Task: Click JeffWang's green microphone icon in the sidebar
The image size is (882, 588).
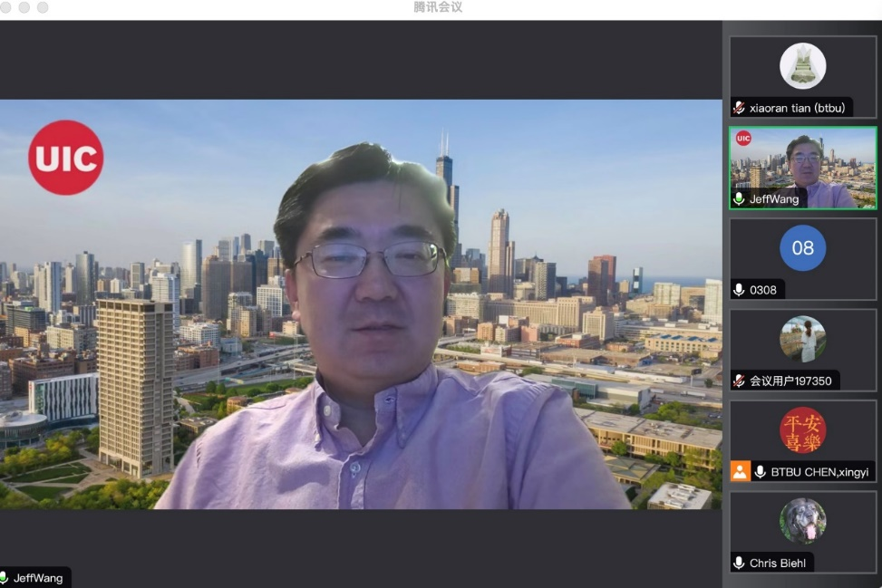Action: [x=740, y=199]
